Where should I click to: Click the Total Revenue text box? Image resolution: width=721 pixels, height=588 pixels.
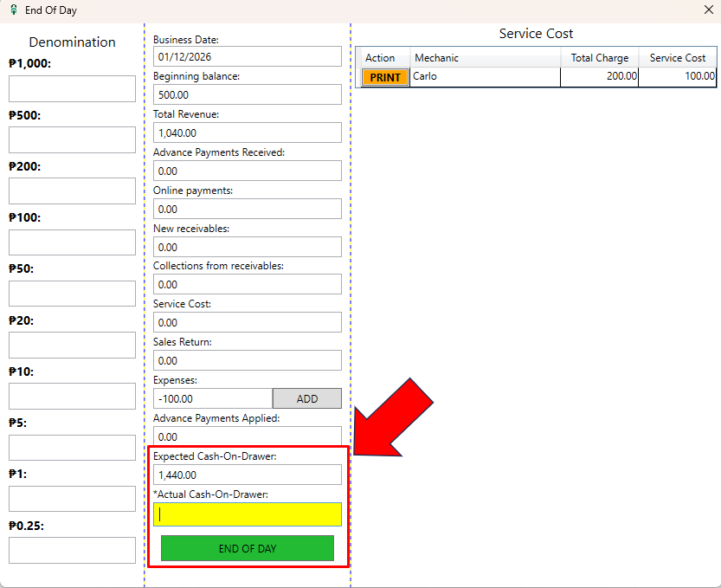pyautogui.click(x=247, y=132)
